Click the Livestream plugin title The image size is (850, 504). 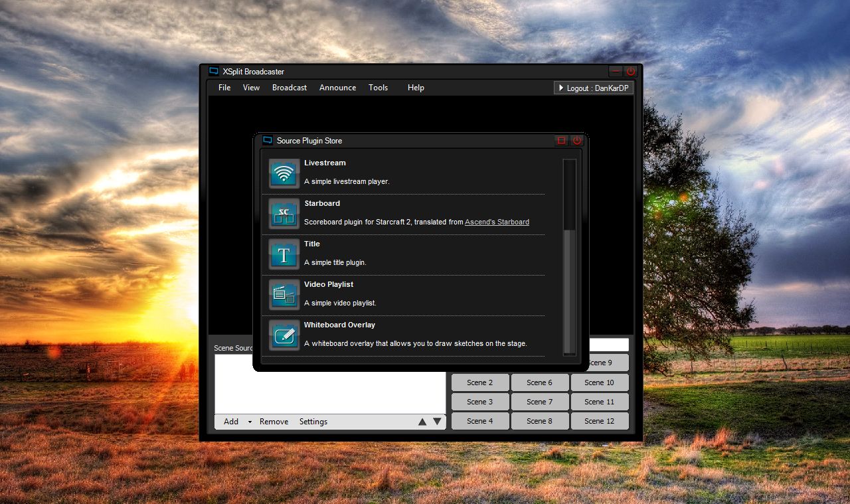[x=325, y=163]
